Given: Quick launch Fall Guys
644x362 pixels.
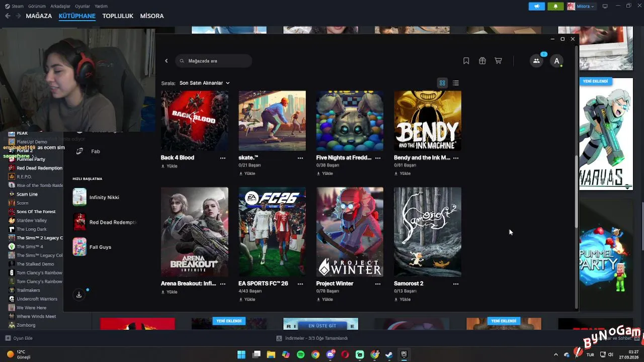Looking at the screenshot, I should pyautogui.click(x=92, y=247).
